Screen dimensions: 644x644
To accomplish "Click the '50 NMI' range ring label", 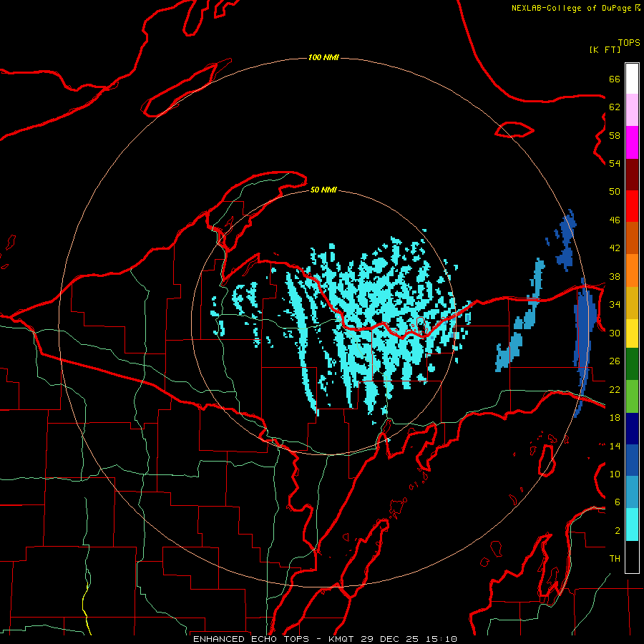I will [323, 190].
